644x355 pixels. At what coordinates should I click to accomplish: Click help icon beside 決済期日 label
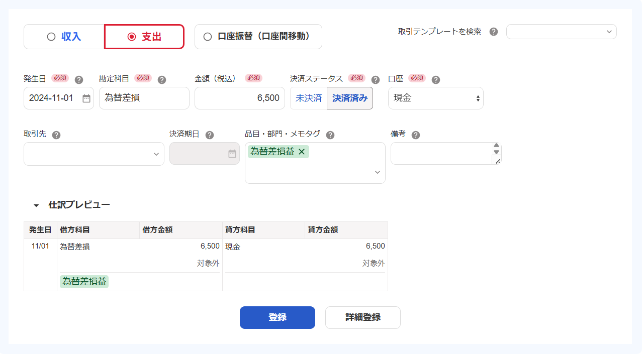click(x=210, y=135)
